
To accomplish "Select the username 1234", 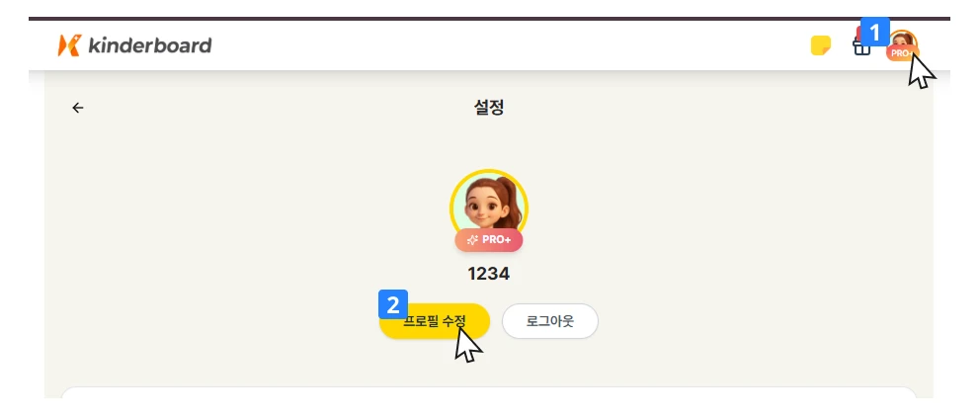I will coord(489,274).
